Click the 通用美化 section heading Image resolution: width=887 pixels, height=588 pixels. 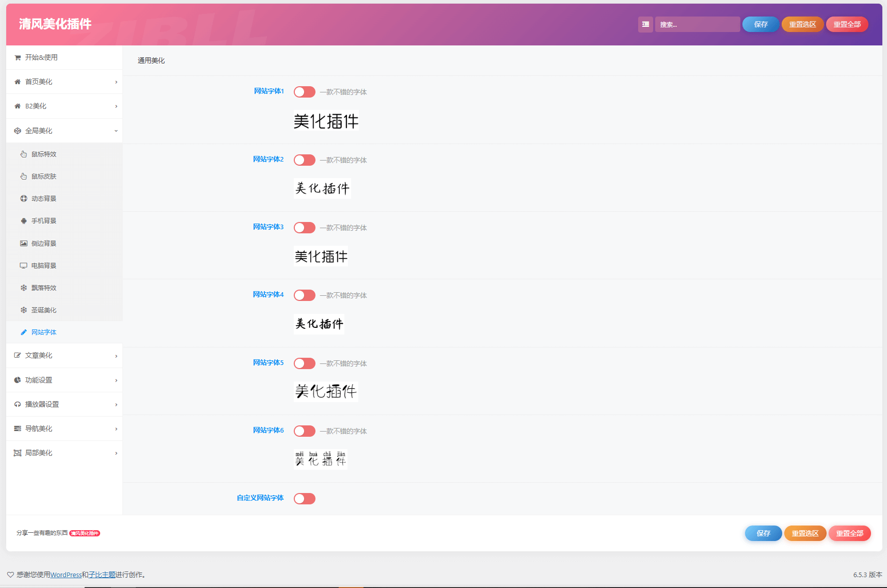pos(151,60)
